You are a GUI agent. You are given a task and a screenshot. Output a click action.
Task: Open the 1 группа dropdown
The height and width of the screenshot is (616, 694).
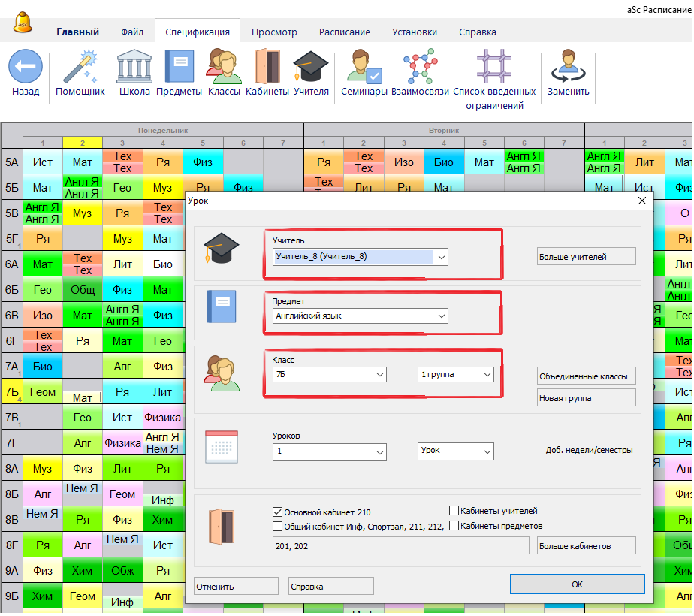(x=487, y=374)
